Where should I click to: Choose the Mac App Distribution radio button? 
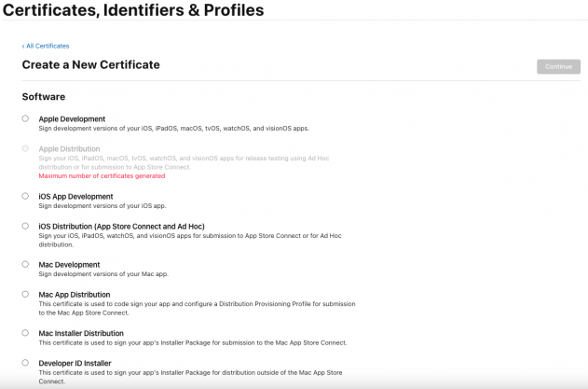click(x=26, y=294)
